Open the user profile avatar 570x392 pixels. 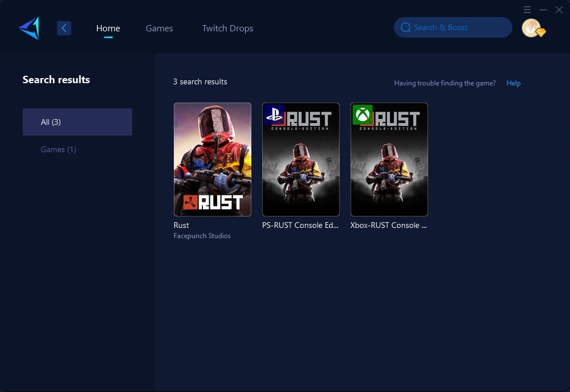tap(531, 28)
